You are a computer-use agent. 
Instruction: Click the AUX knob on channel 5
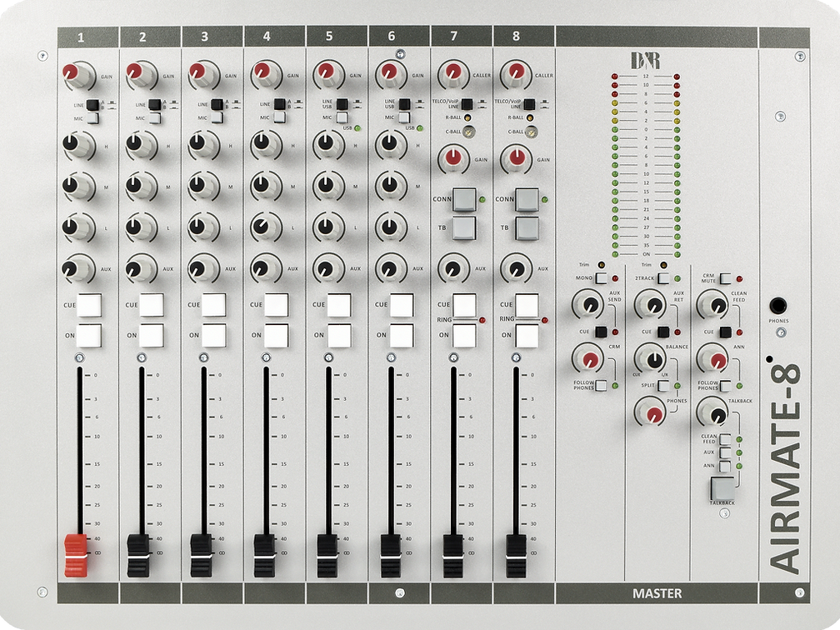(327, 268)
